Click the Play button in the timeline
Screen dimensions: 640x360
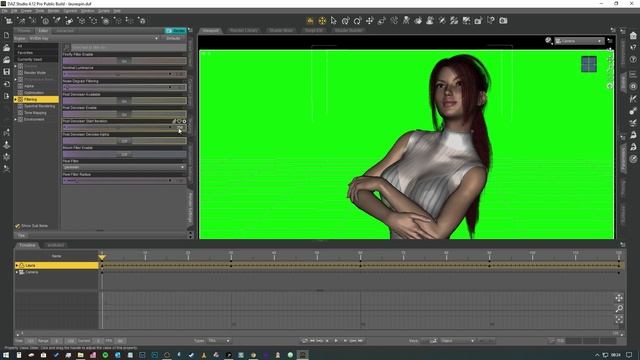coord(336,340)
